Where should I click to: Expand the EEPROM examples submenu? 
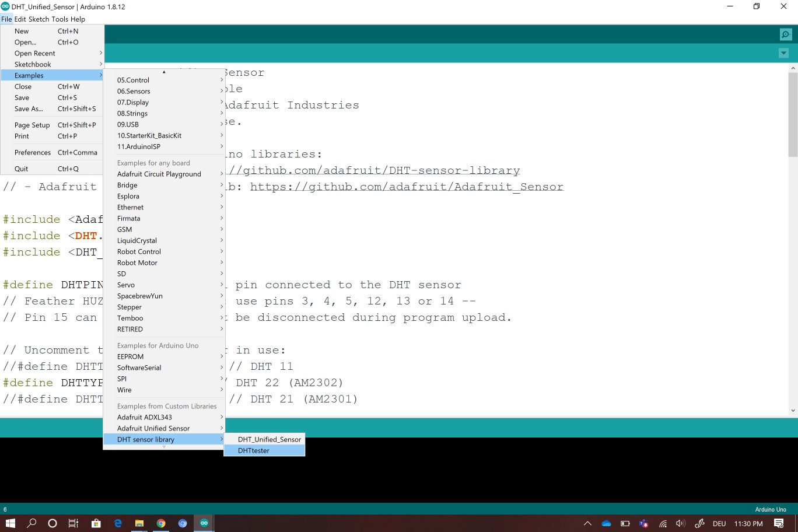pos(164,356)
